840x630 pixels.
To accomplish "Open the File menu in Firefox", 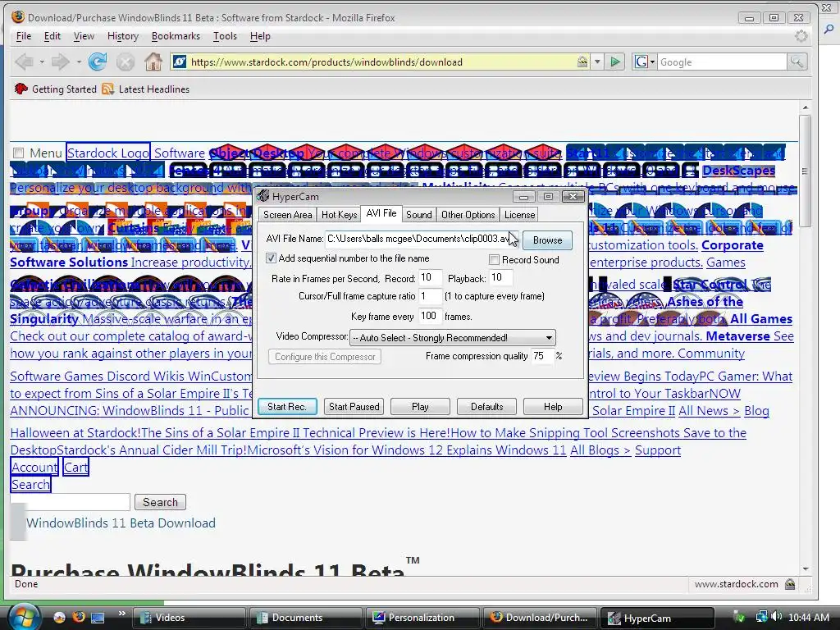I will 24,36.
